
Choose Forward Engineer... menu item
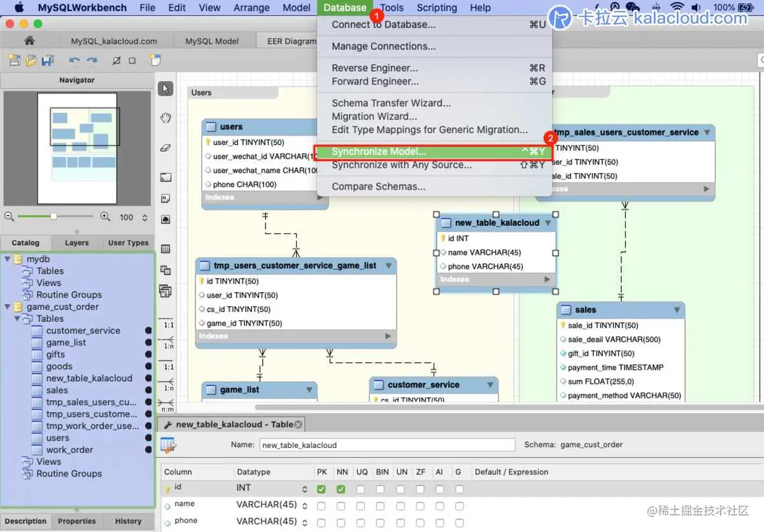pos(434,81)
